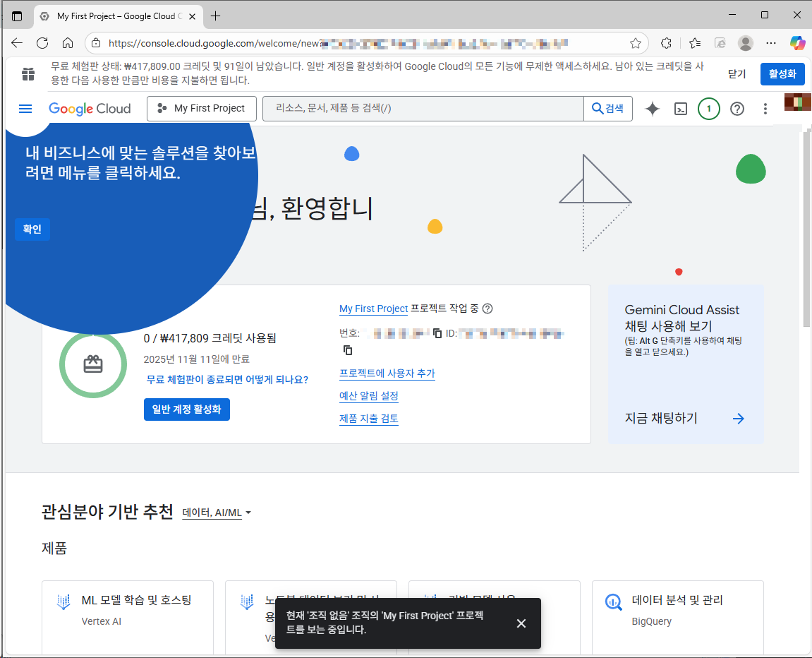
Task: Open notifications badge showing 1
Action: click(708, 109)
